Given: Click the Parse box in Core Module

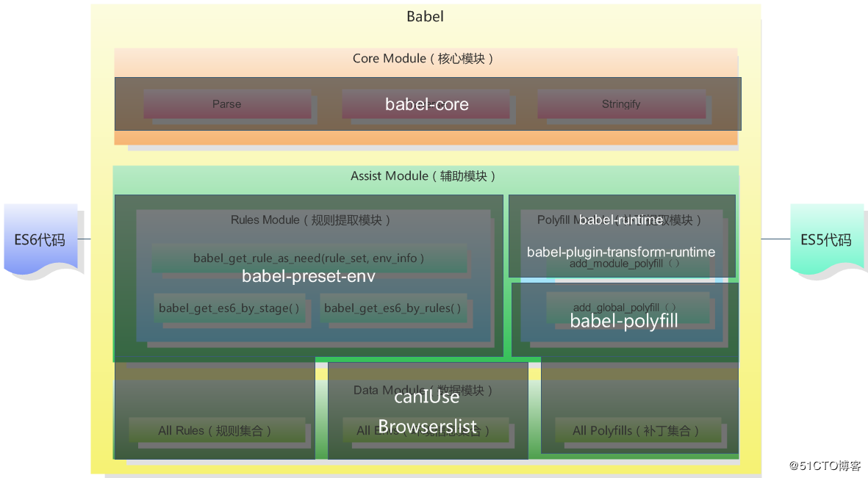Looking at the screenshot, I should pos(226,104).
